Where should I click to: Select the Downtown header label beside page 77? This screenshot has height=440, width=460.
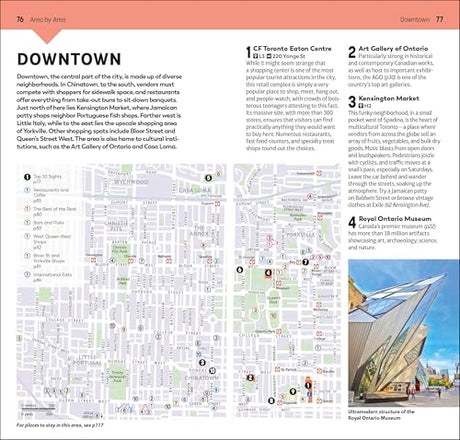(415, 20)
